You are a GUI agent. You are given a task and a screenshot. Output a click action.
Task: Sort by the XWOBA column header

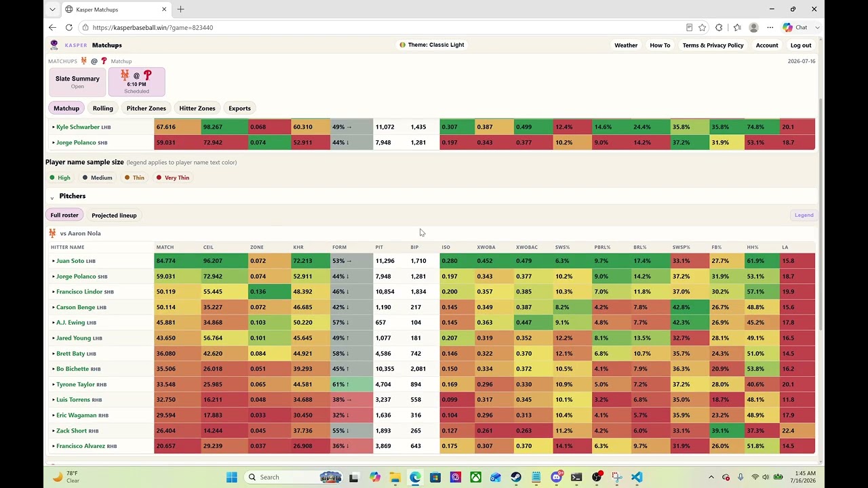click(485, 247)
